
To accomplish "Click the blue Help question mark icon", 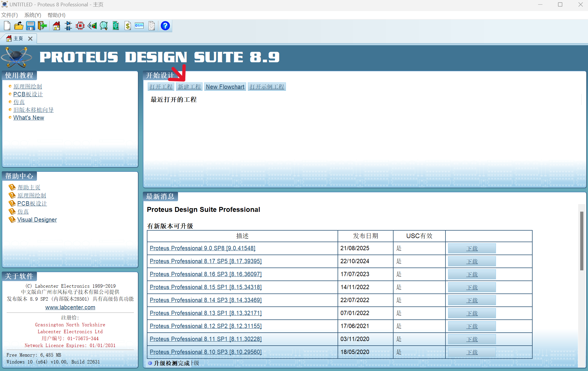I will [x=165, y=26].
